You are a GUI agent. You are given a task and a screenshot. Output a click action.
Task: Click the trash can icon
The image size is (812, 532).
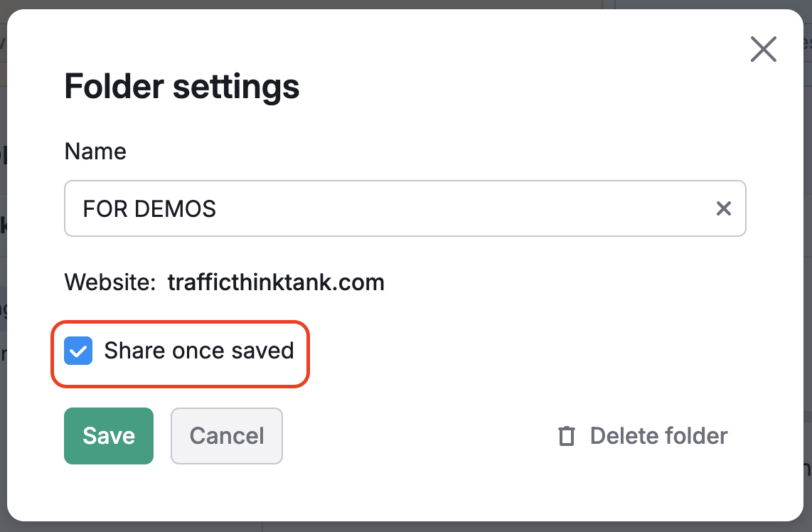point(566,436)
